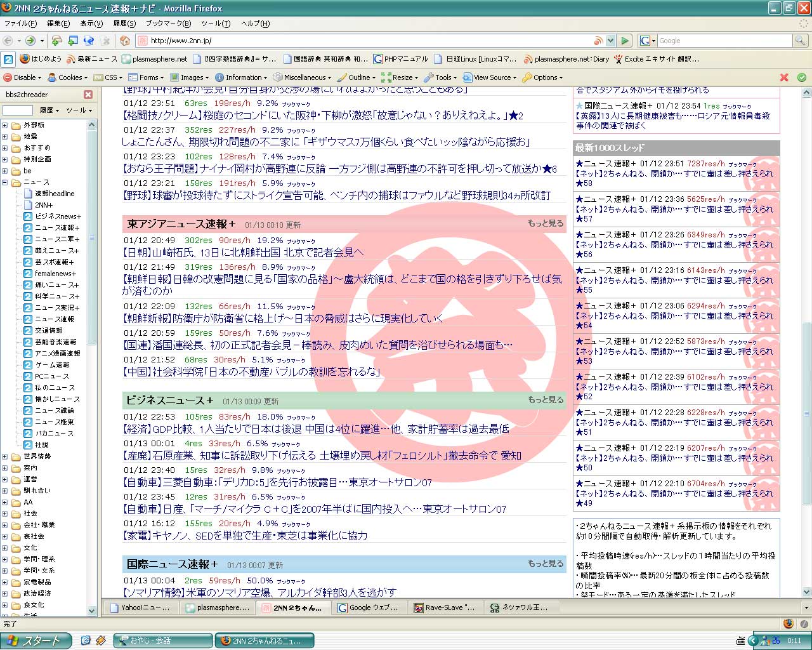Click もっと見る for ビジネスニュース+

point(546,400)
